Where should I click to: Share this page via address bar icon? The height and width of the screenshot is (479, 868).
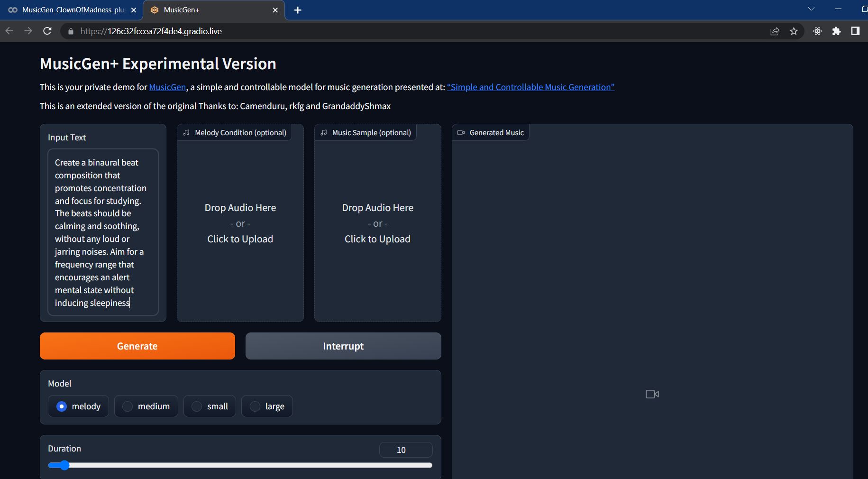[775, 31]
